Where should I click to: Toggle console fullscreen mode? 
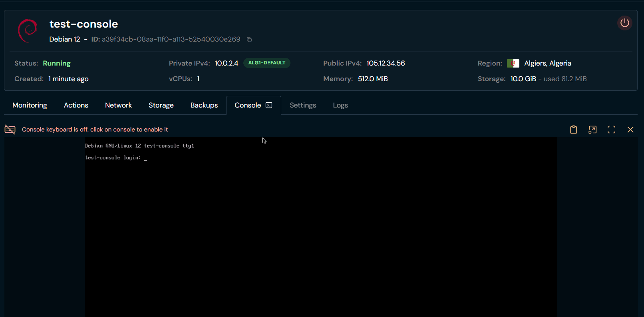(x=612, y=130)
